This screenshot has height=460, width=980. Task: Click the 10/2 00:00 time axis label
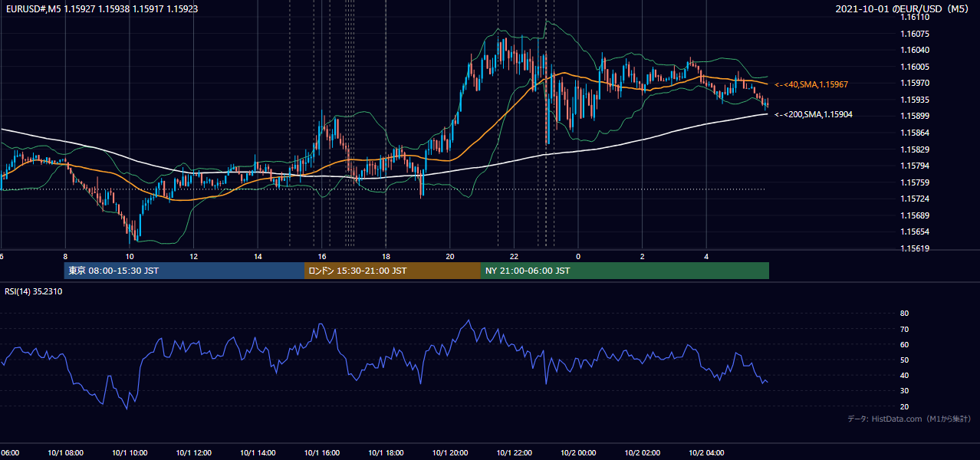[x=578, y=452]
